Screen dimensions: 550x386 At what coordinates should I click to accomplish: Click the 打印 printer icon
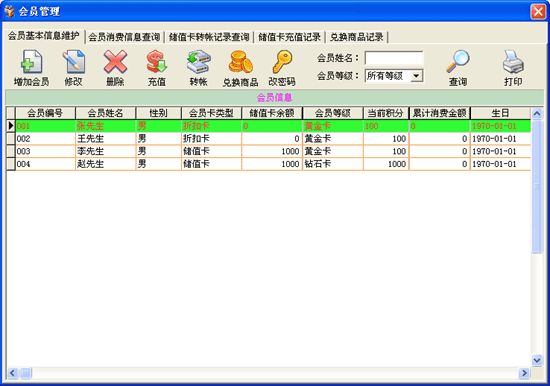(x=513, y=62)
